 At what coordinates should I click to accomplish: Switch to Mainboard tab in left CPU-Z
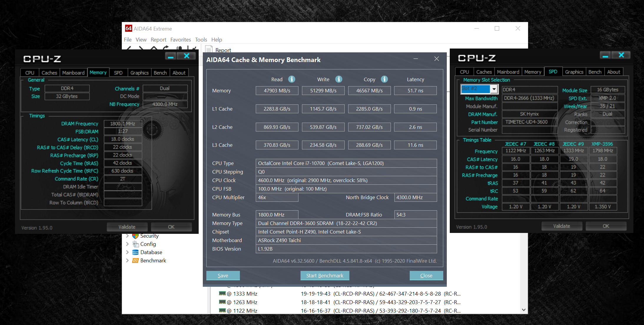[x=73, y=73]
